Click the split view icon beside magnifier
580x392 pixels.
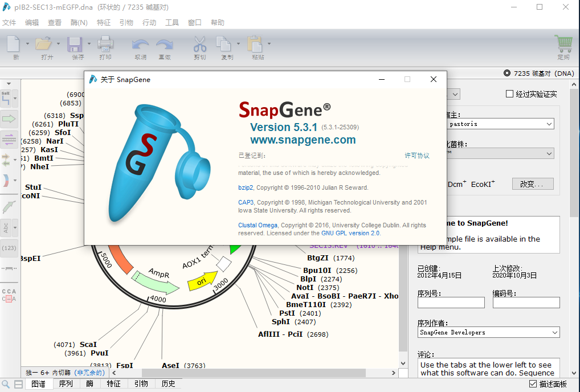click(x=18, y=384)
